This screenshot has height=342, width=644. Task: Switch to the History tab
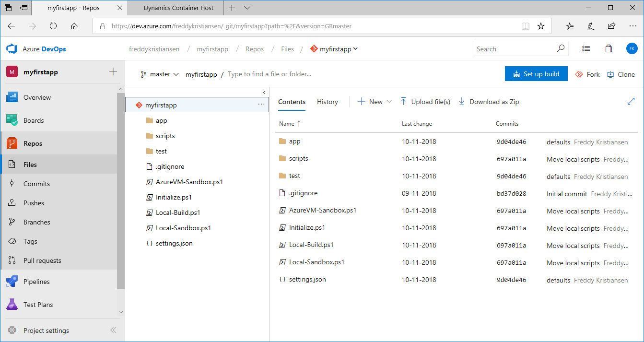[328, 102]
